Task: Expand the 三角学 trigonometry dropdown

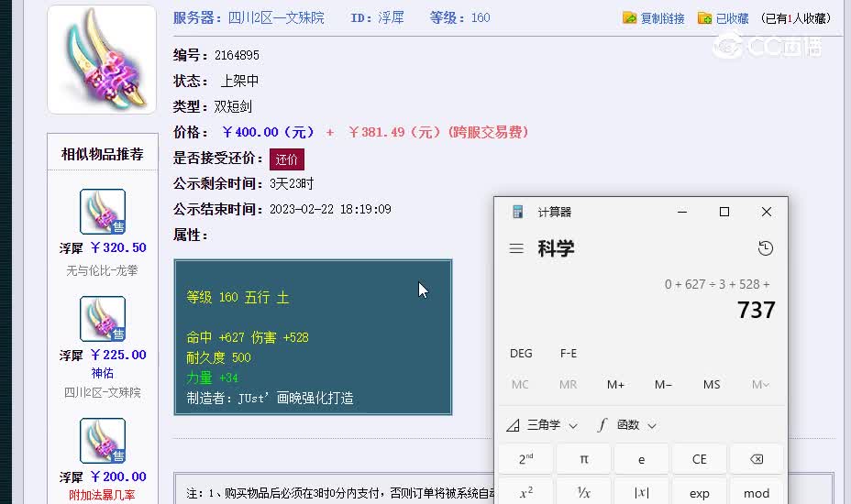Action: click(x=542, y=425)
